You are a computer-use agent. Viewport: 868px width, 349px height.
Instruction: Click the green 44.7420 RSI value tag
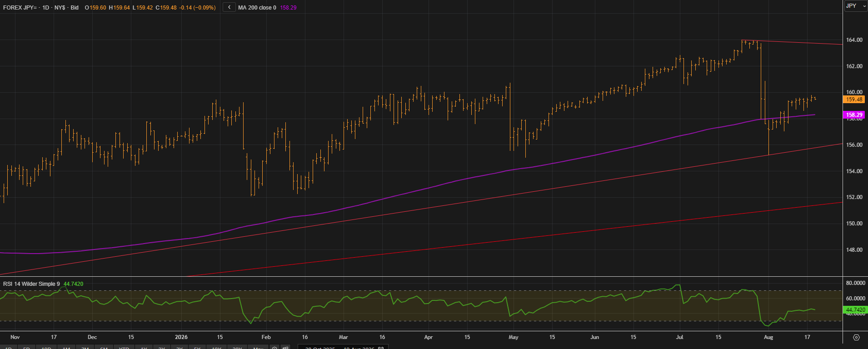click(x=855, y=310)
